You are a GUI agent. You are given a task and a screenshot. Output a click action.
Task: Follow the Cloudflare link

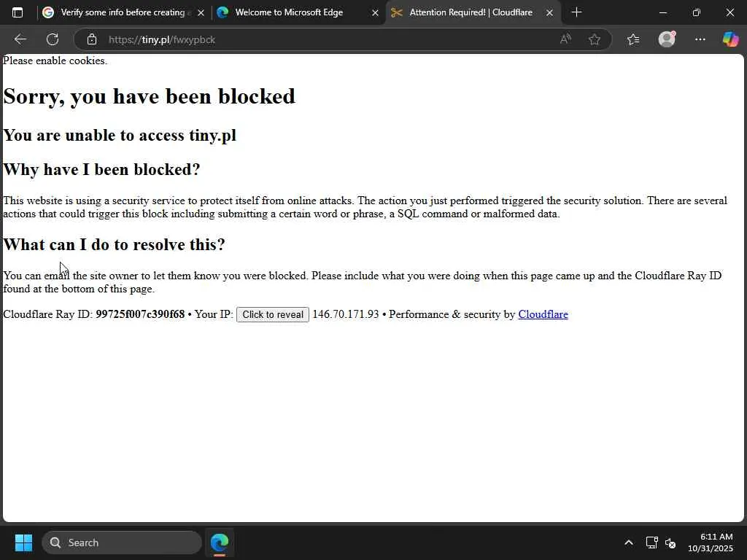(x=543, y=314)
